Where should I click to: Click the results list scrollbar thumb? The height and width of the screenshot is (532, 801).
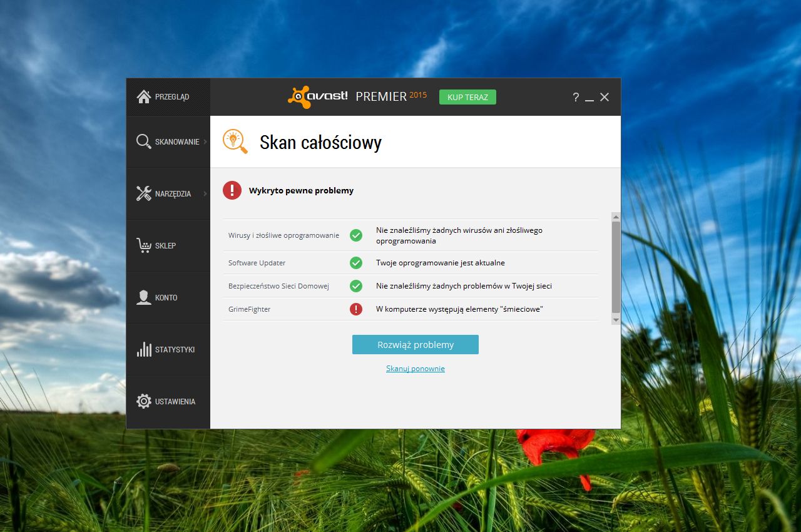(x=616, y=267)
